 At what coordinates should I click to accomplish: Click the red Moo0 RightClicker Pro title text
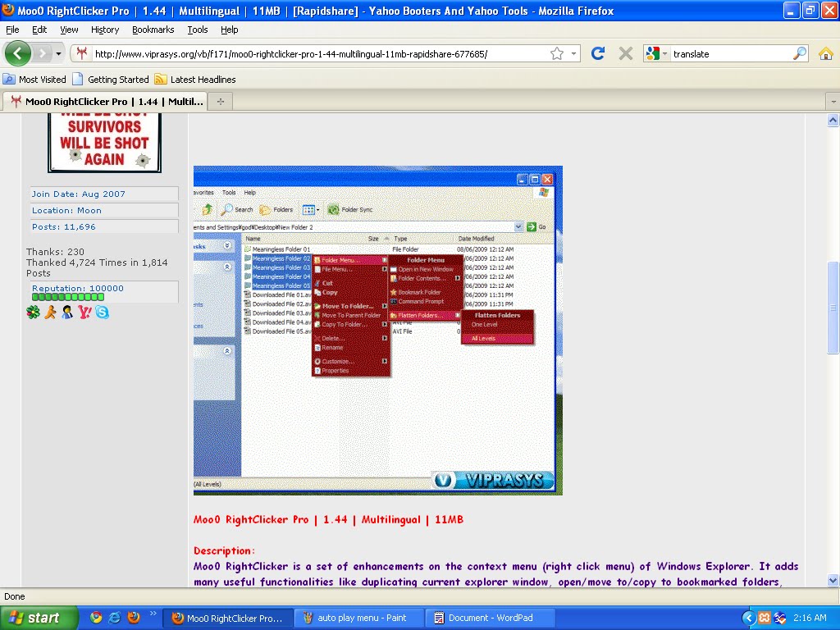[x=328, y=519]
